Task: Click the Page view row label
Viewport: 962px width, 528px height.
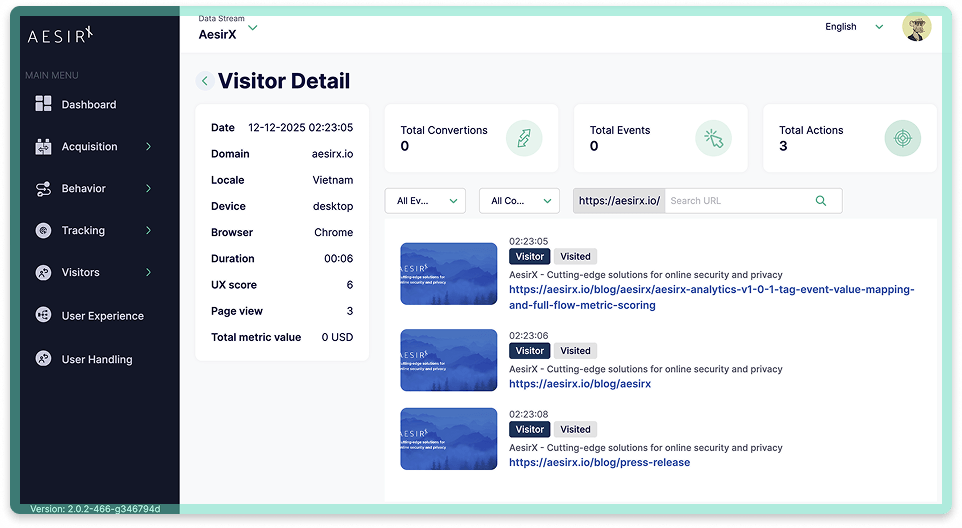Action: [x=237, y=312]
